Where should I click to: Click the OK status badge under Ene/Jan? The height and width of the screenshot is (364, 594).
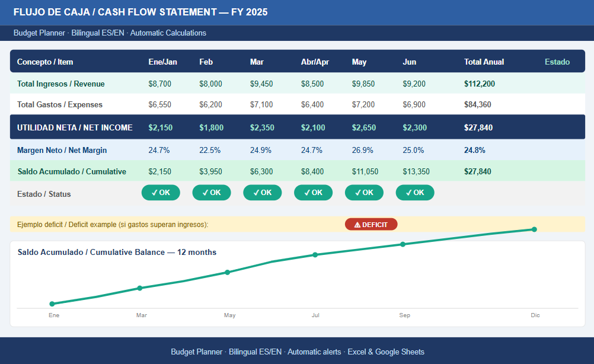pyautogui.click(x=161, y=193)
